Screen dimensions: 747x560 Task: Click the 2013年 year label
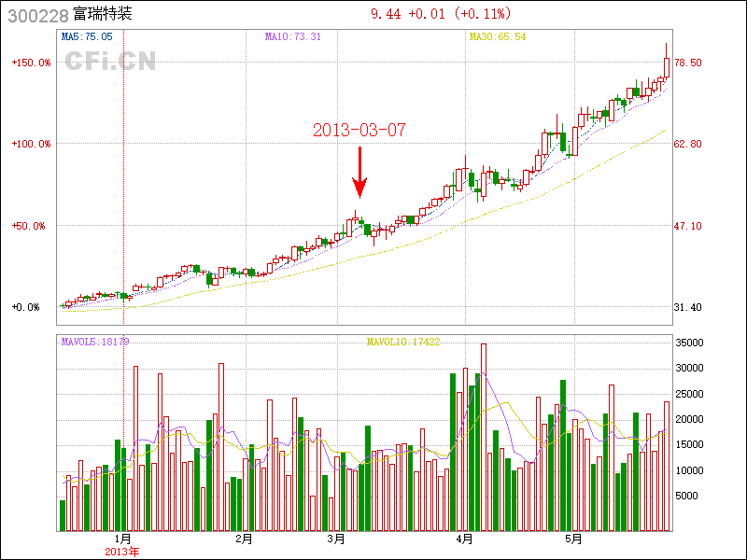click(122, 552)
